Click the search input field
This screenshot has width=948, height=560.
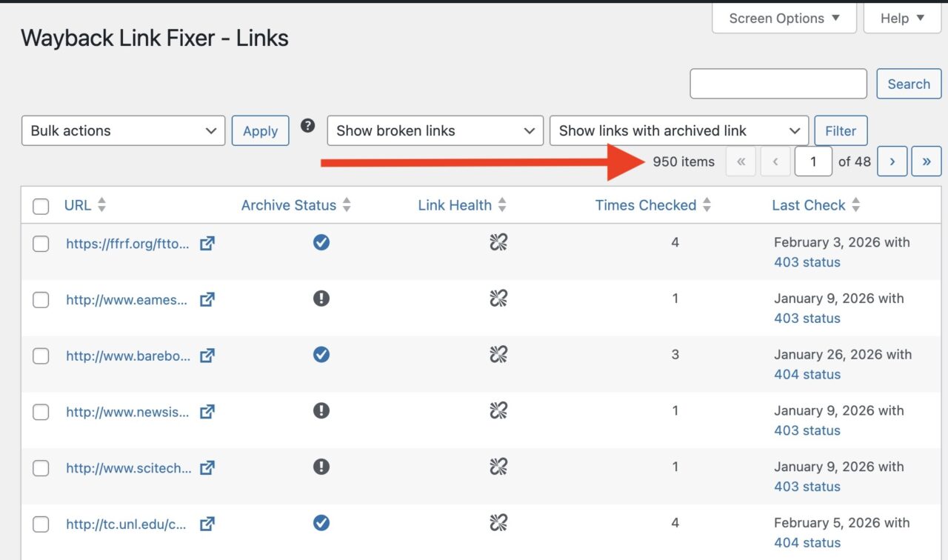click(x=778, y=84)
